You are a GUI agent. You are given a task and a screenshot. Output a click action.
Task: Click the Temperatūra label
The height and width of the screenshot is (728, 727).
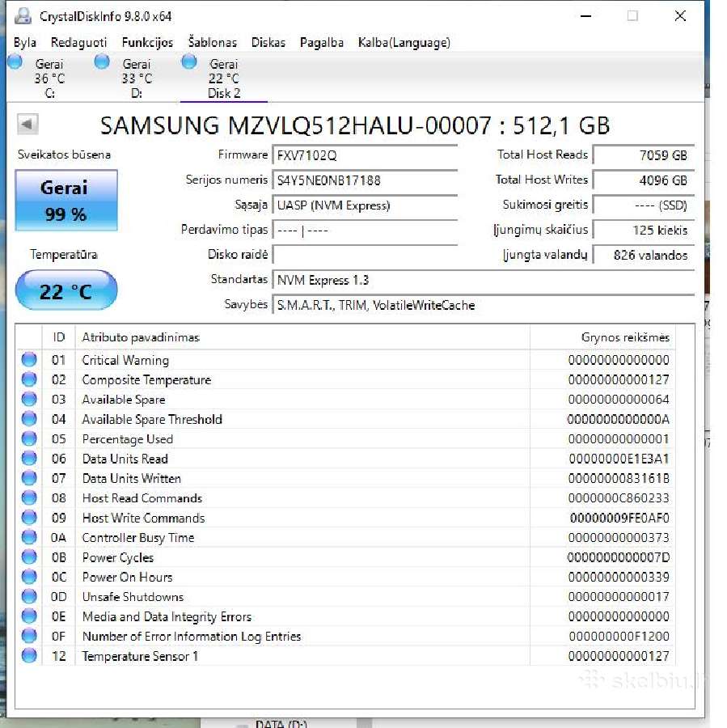coord(64,254)
